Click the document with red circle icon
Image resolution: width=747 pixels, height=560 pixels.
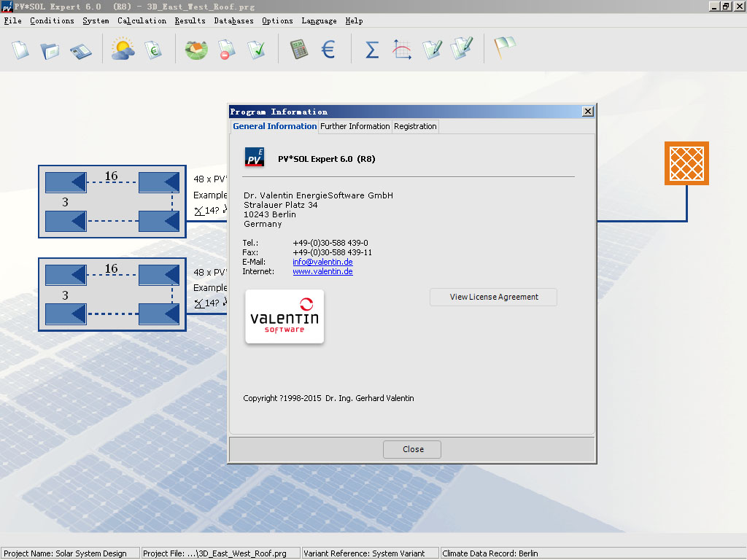(x=227, y=50)
